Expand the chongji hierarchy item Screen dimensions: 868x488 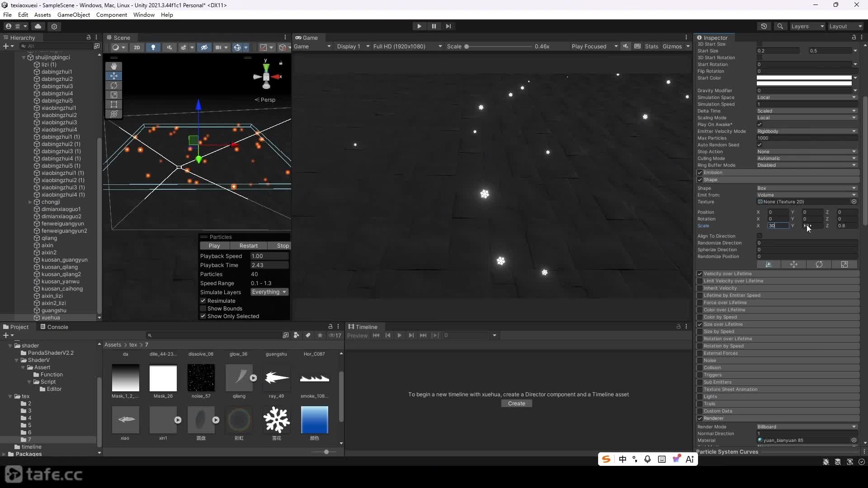click(x=30, y=202)
